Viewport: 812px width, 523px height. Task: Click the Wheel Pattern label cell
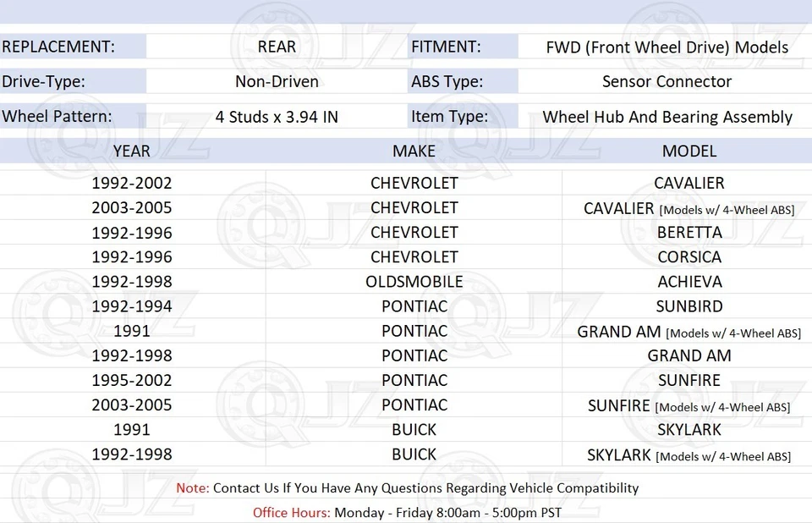click(57, 117)
